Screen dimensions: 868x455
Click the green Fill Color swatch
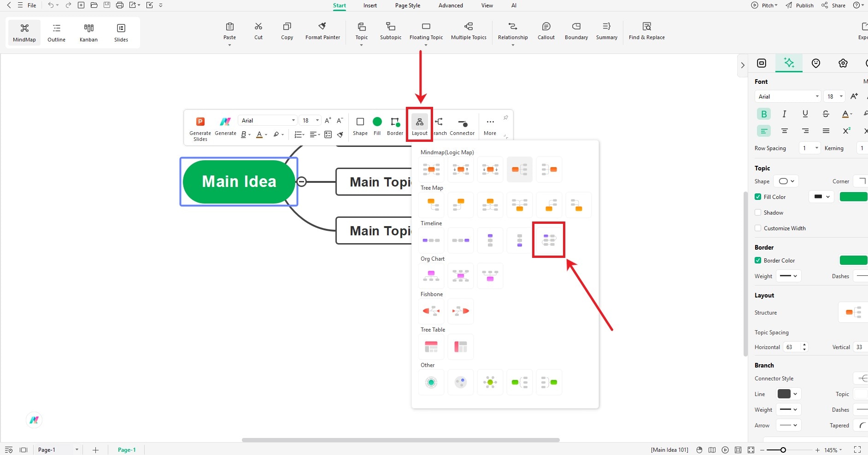(x=854, y=197)
